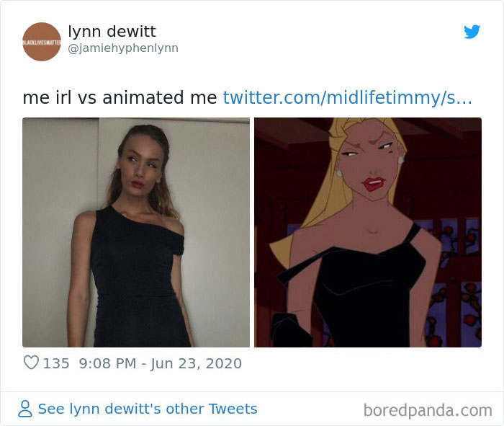
Task: Click the 135 likes count
Action: point(56,363)
